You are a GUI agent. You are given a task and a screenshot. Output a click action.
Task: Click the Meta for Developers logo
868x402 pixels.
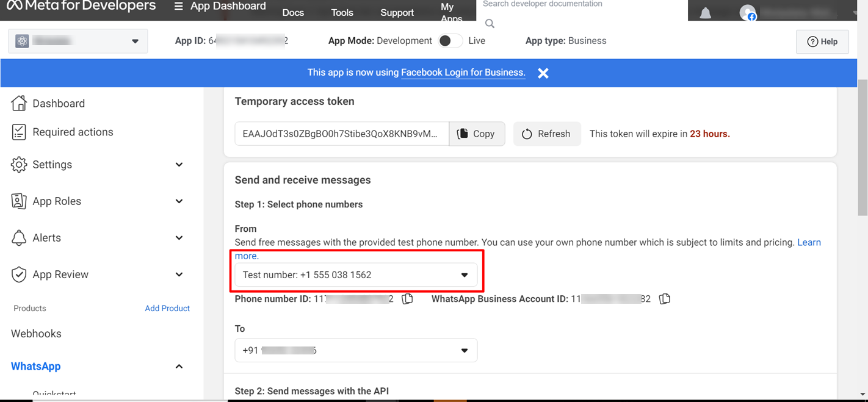click(x=81, y=7)
